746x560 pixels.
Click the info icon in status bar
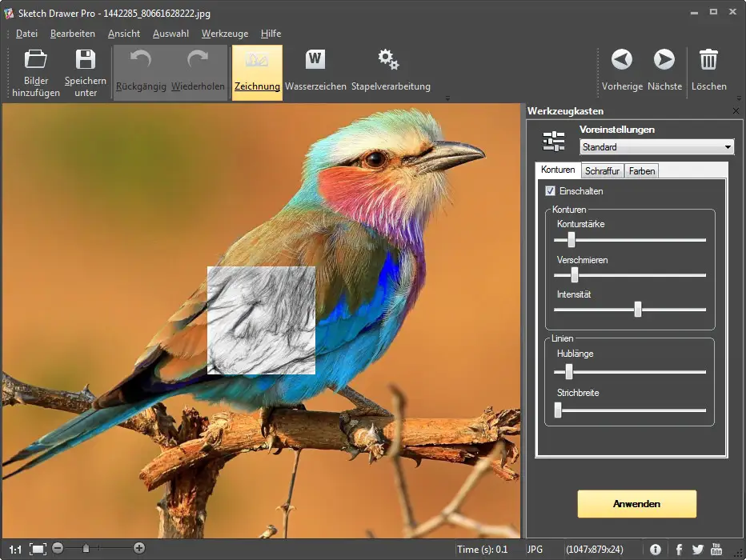[x=655, y=550]
